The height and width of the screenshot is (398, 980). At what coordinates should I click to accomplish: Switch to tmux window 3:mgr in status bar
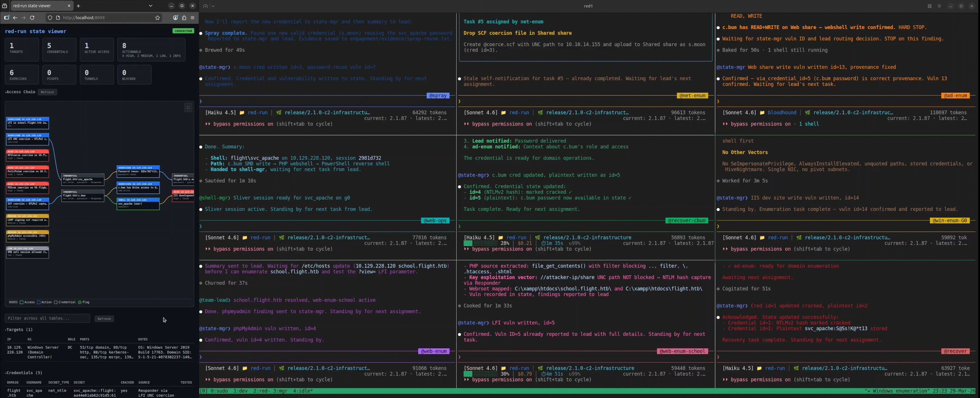280,391
